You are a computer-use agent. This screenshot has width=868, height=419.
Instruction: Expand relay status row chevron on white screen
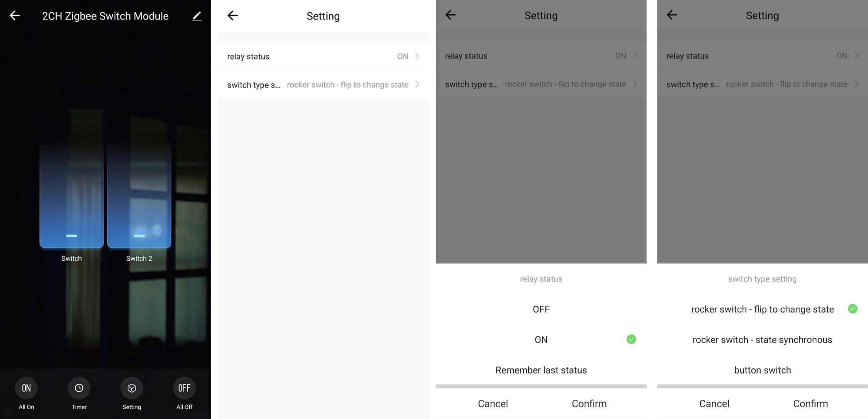click(417, 56)
